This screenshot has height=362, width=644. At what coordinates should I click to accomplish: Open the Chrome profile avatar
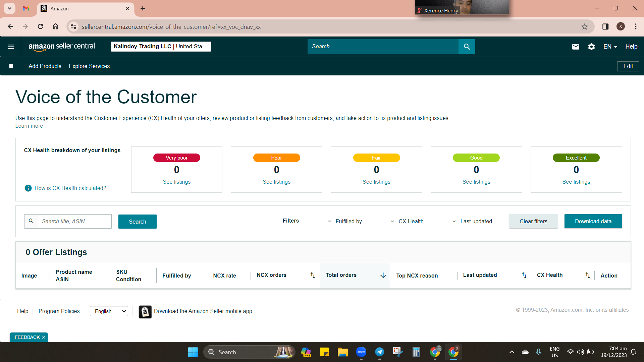coord(621,26)
